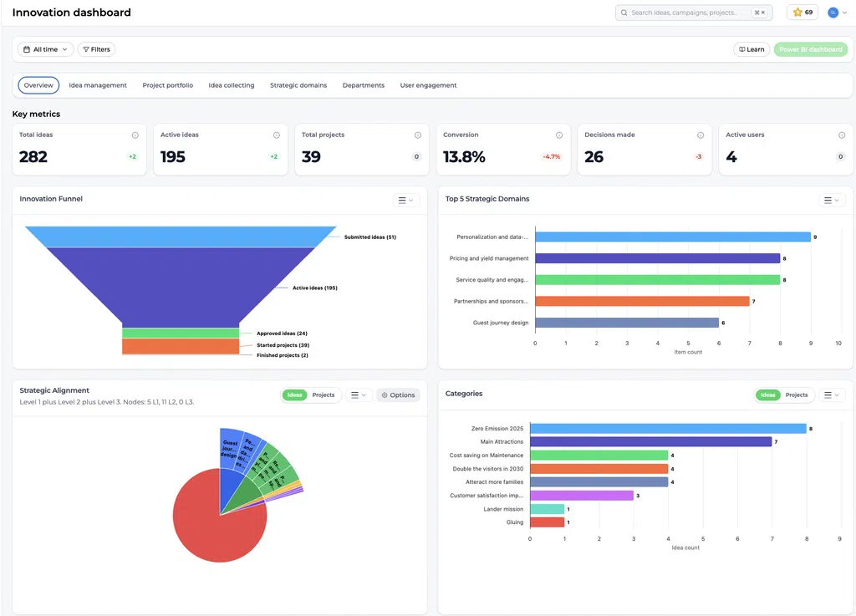The image size is (856, 616).
Task: Click the Filters button
Action: click(97, 49)
